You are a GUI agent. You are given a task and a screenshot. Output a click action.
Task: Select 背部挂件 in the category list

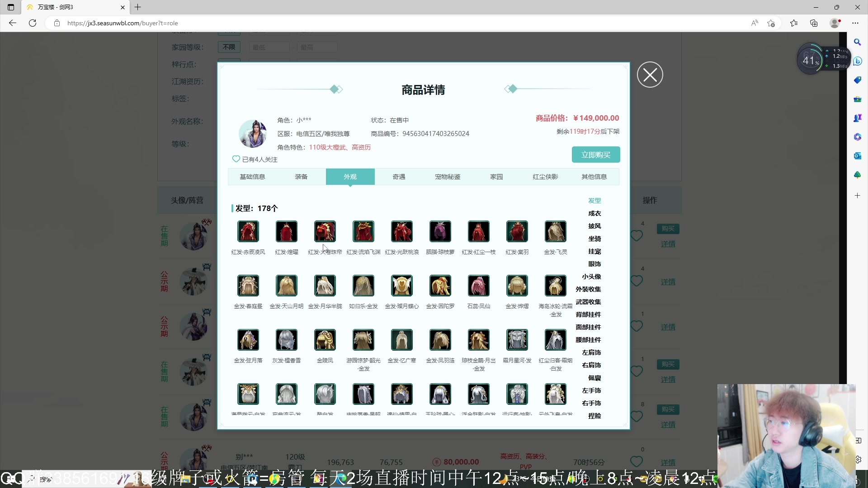pos(588,314)
